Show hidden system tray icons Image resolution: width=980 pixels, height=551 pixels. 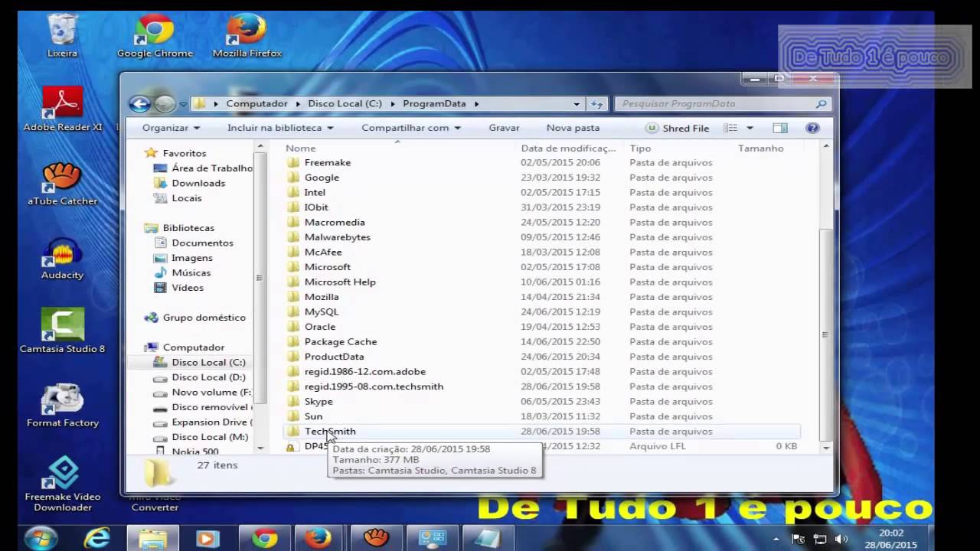coord(777,539)
